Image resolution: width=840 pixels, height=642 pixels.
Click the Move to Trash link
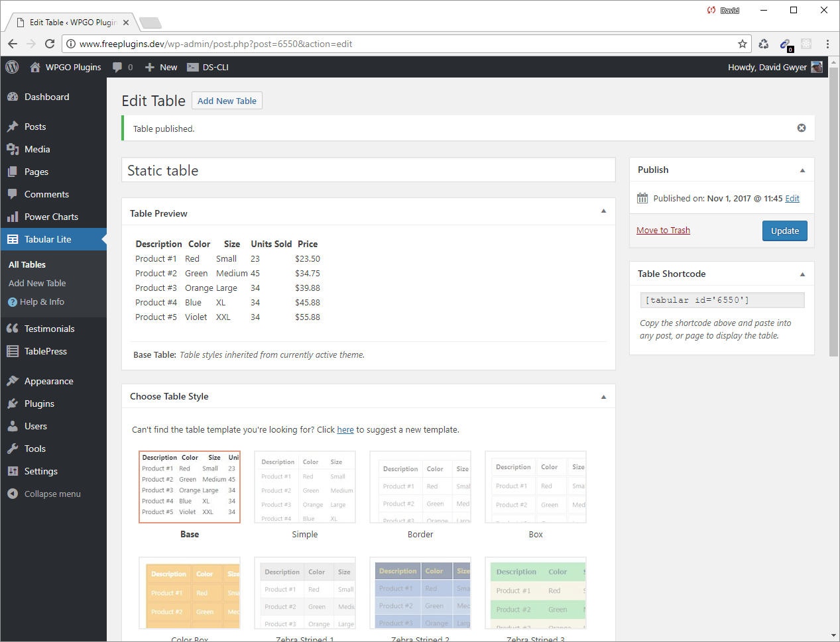coord(663,230)
